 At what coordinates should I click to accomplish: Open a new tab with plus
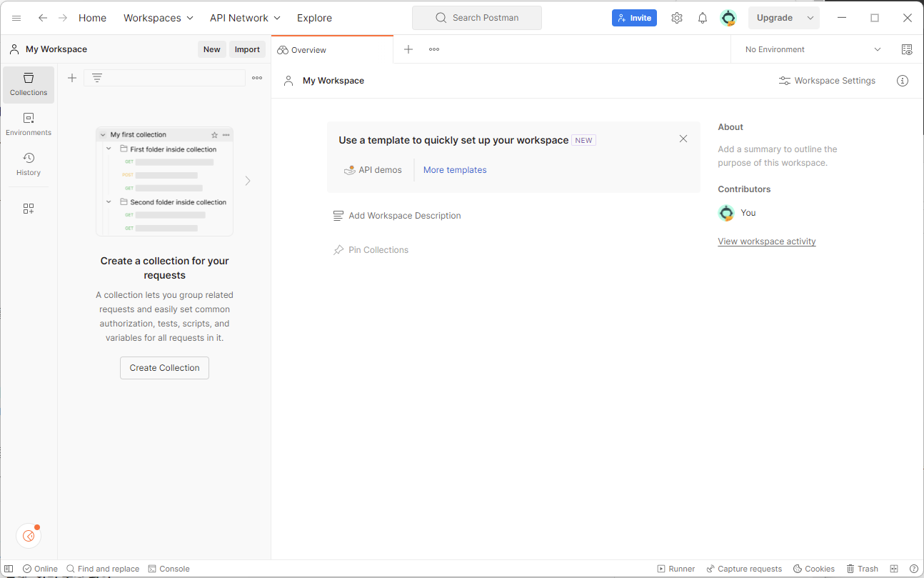point(408,49)
